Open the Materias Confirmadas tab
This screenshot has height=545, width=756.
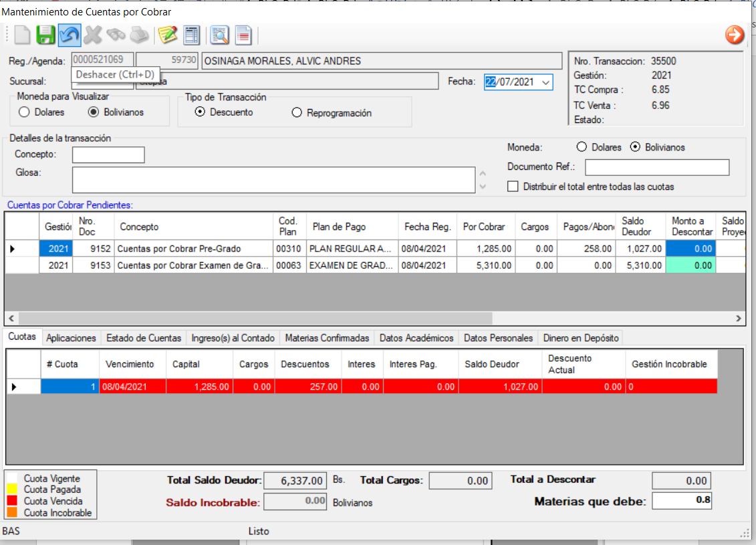click(327, 338)
